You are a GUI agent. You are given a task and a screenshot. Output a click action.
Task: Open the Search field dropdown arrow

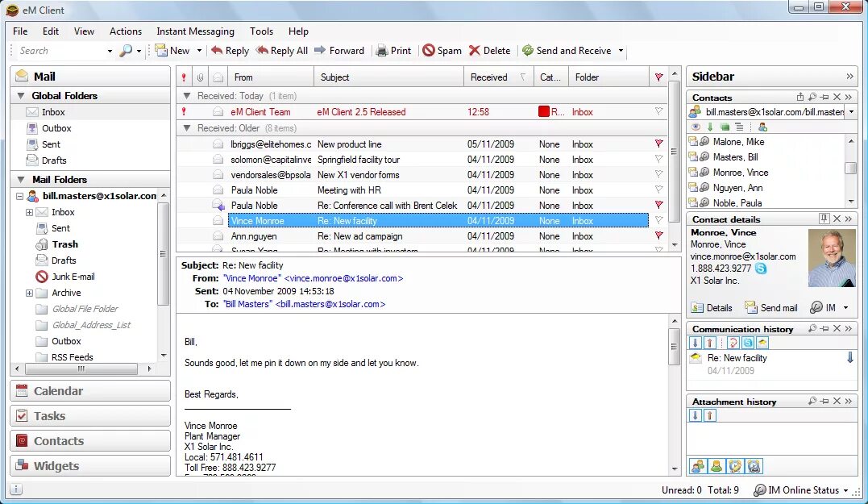click(110, 51)
